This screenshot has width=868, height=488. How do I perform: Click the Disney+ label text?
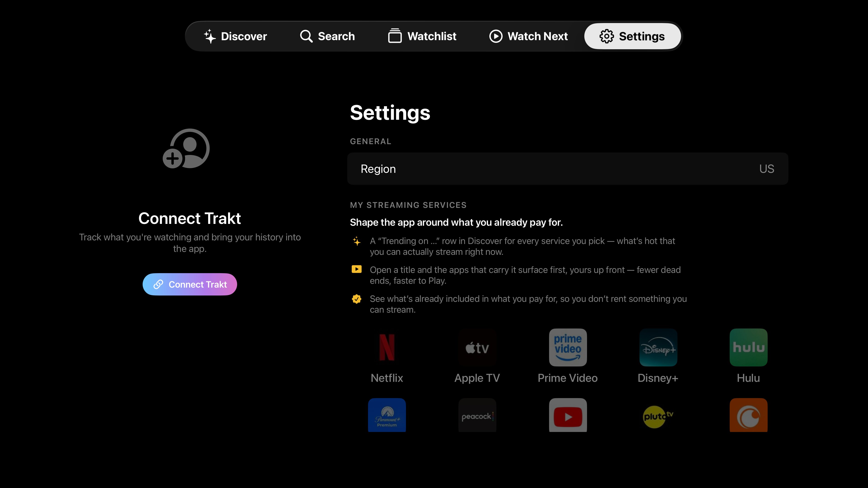[x=658, y=378]
